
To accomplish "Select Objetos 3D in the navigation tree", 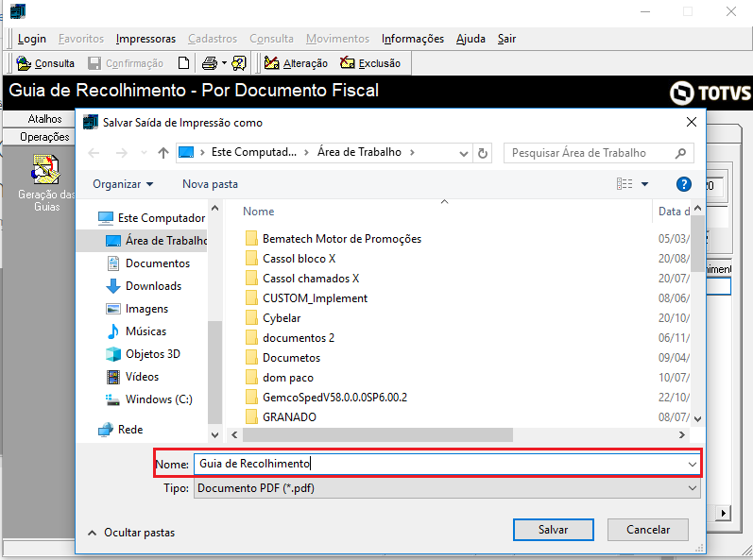I will tap(143, 354).
